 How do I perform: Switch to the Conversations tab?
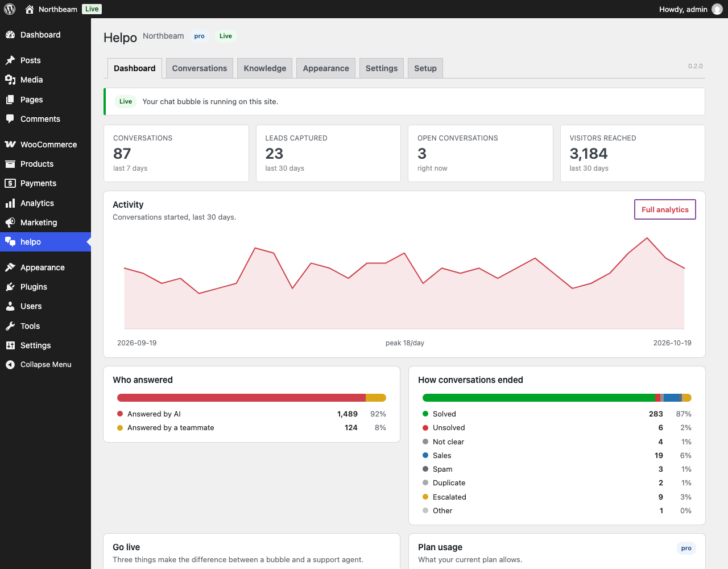tap(200, 68)
